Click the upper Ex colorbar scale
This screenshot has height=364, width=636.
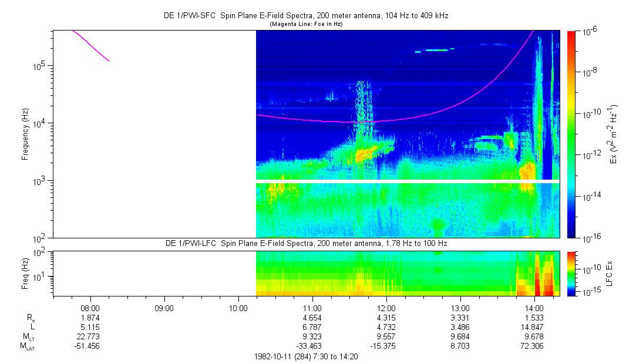[x=572, y=134]
